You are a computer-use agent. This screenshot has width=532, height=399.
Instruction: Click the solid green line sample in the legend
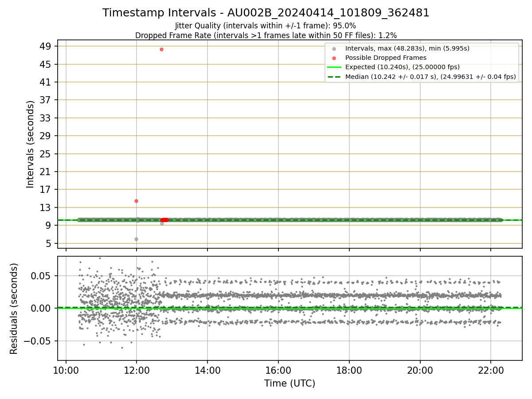(334, 67)
